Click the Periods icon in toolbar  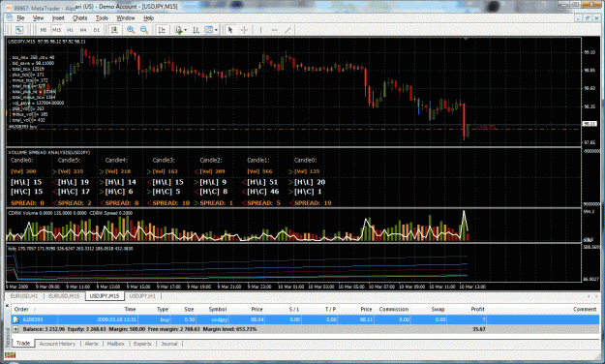click(196, 30)
